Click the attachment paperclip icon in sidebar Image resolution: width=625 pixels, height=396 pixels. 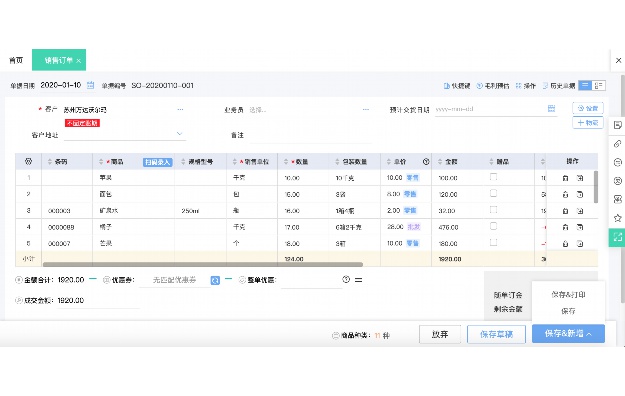point(617,144)
